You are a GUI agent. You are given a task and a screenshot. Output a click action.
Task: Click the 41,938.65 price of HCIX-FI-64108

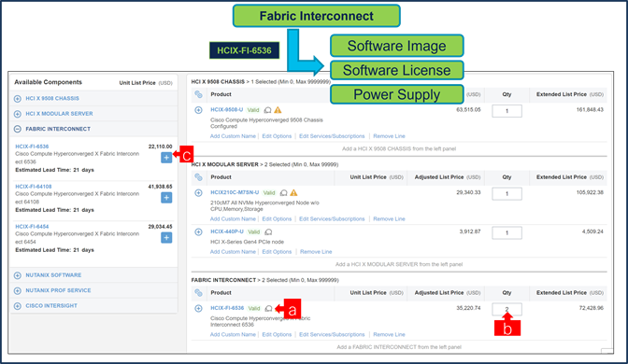click(x=160, y=187)
